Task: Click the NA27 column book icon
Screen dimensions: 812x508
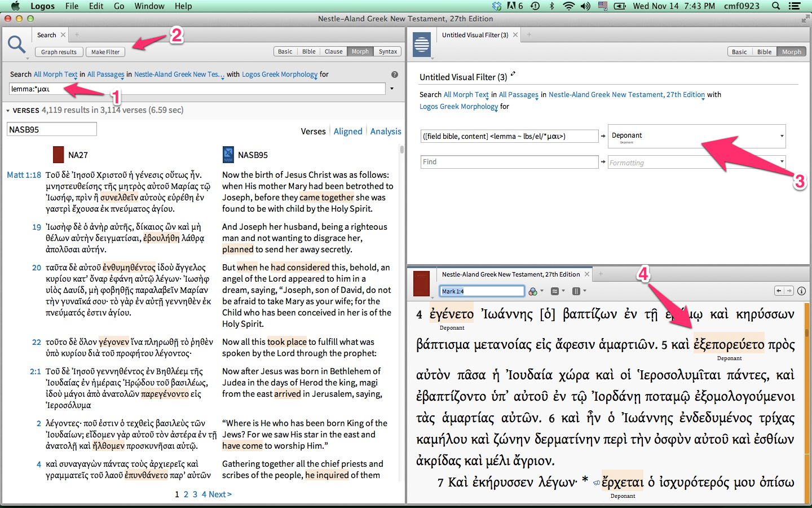Action: click(x=58, y=155)
